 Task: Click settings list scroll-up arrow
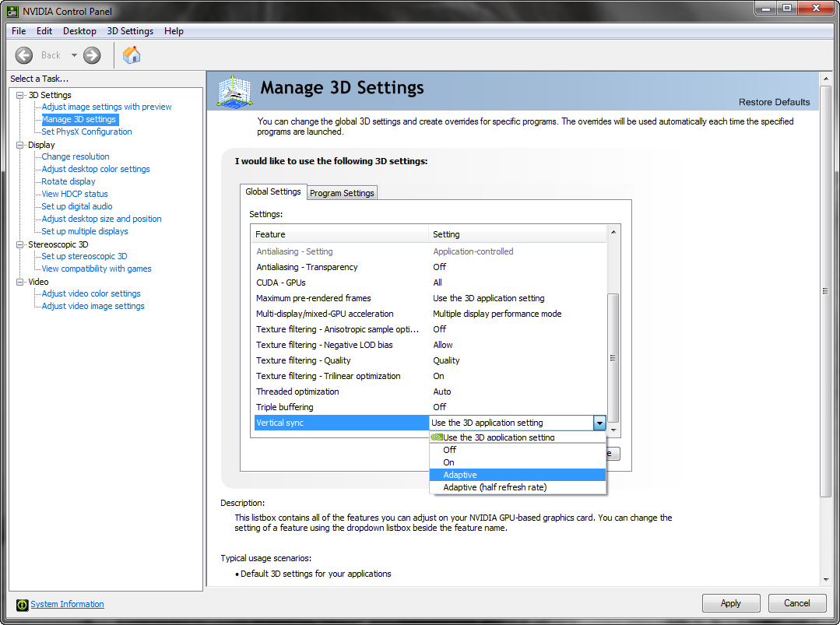pos(613,233)
